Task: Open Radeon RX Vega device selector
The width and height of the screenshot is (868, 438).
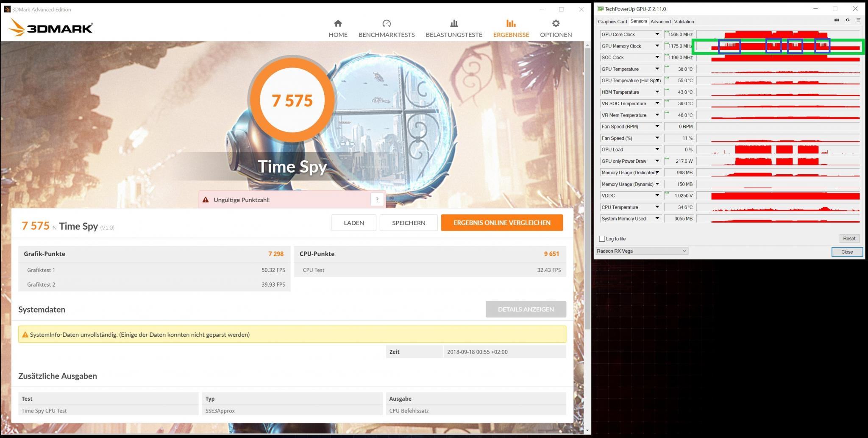Action: click(x=642, y=251)
